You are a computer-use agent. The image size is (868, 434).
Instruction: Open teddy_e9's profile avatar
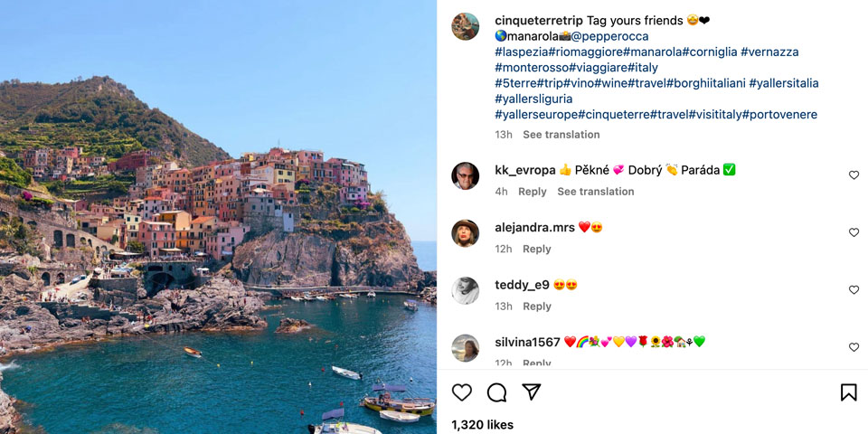466,290
